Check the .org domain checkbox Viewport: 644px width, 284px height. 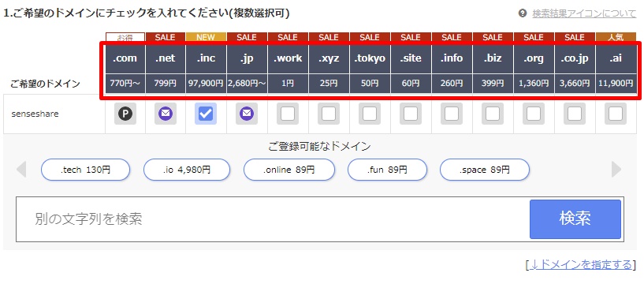click(x=534, y=114)
